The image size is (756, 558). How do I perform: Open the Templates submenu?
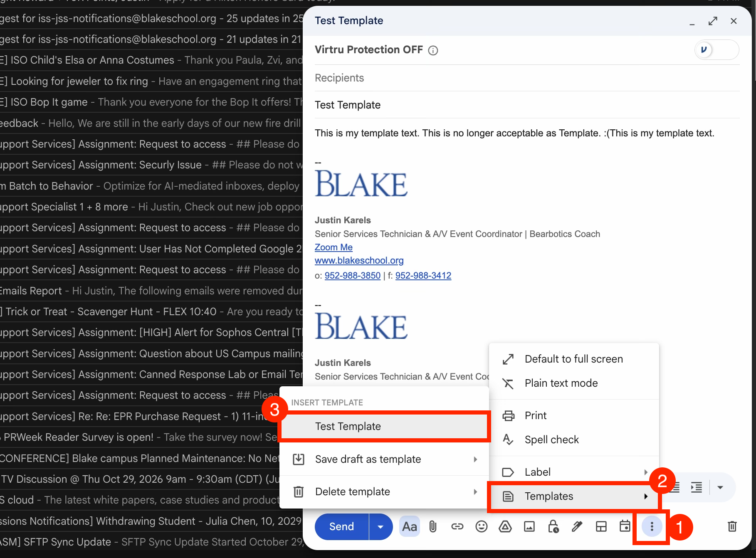pyautogui.click(x=574, y=496)
